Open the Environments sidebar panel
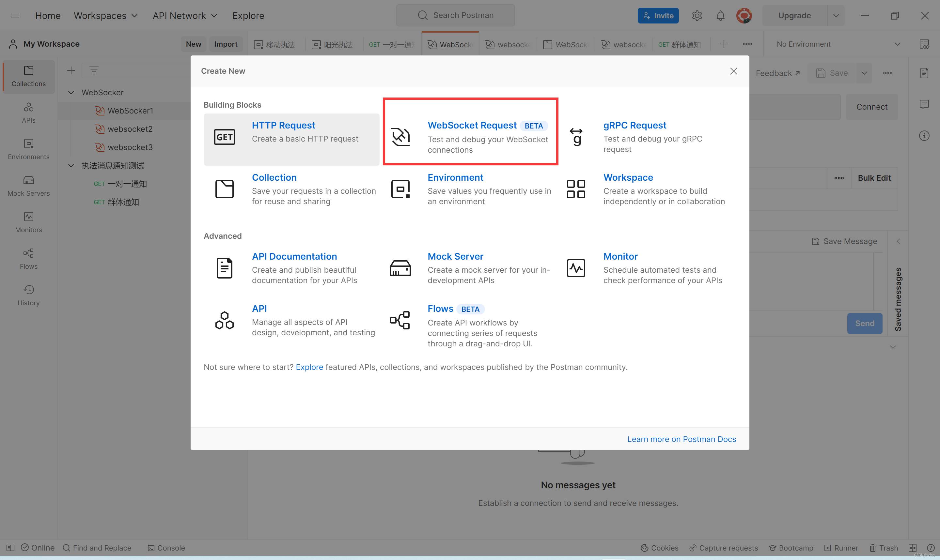 coord(28,149)
